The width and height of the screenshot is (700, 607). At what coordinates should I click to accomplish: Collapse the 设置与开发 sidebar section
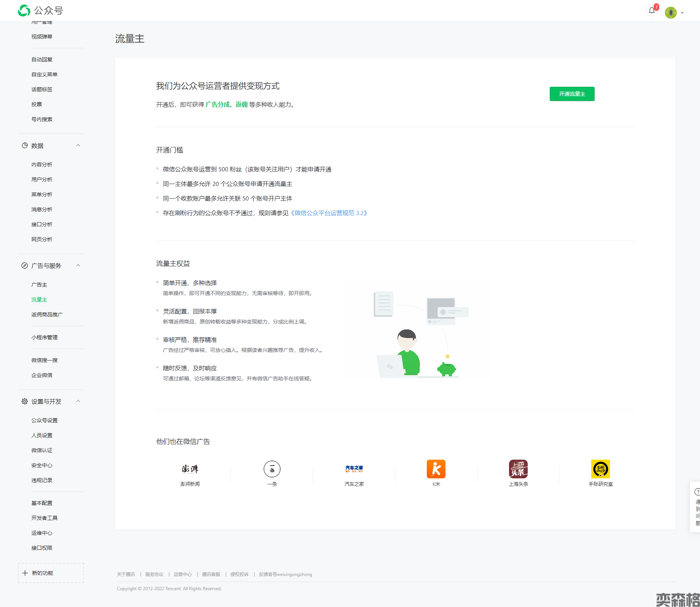click(78, 401)
